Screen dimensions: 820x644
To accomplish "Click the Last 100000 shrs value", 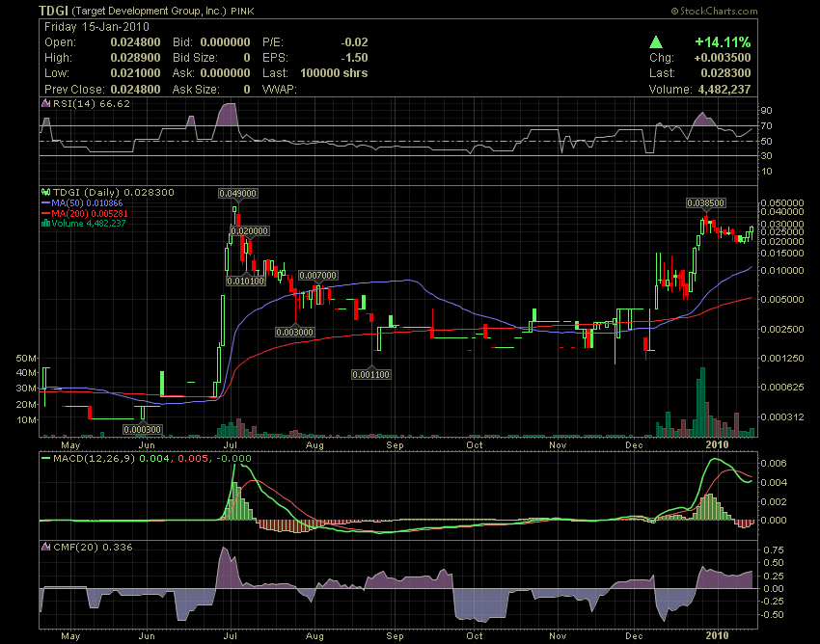I will 334,73.
